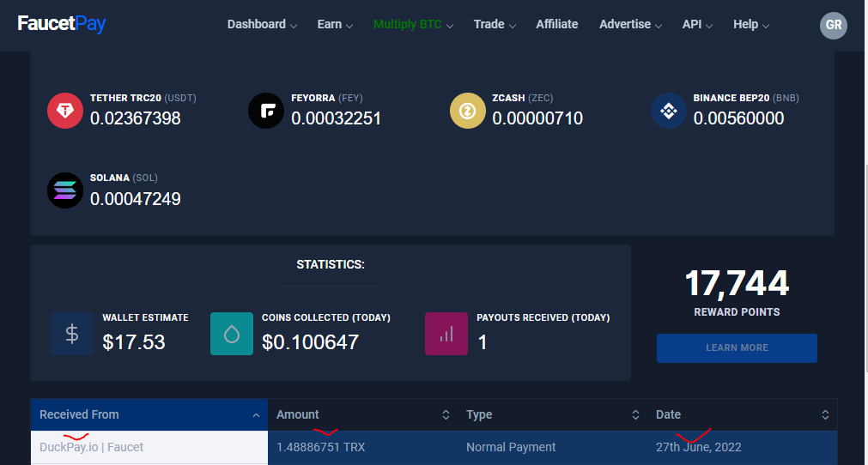
Task: Click the $0.100647 coins collected value
Action: coord(310,342)
